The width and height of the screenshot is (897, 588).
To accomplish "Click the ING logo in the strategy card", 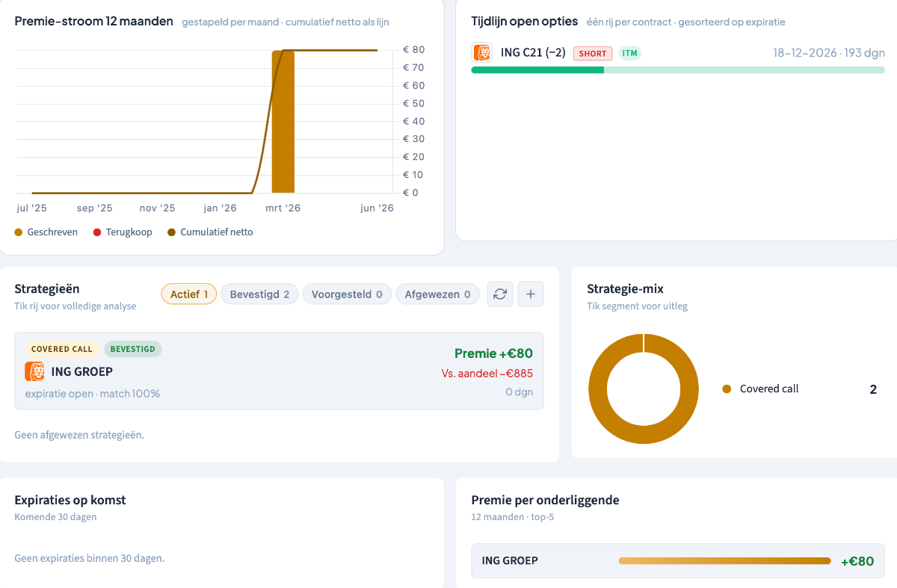I will (x=34, y=371).
